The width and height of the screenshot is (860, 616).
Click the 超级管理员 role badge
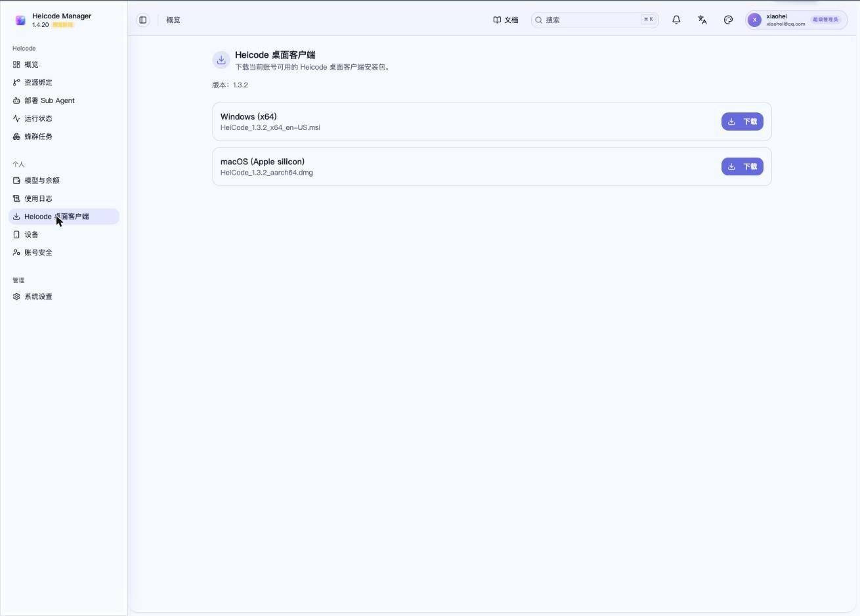tap(825, 20)
